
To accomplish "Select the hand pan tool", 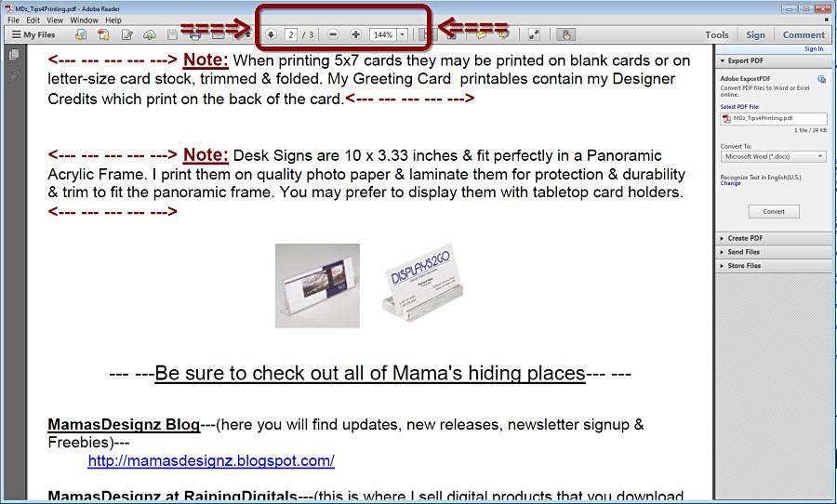I will click(566, 34).
